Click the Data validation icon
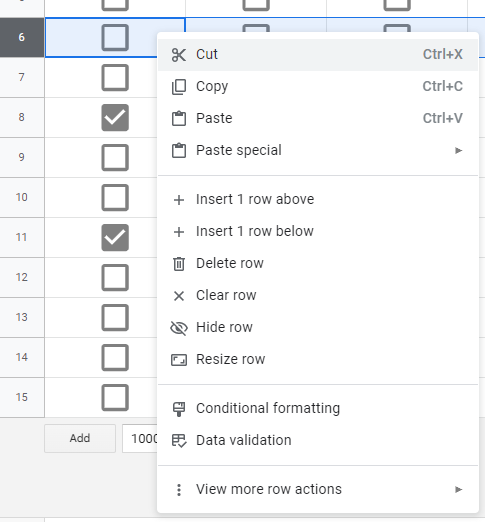Image resolution: width=485 pixels, height=522 pixels. click(179, 441)
